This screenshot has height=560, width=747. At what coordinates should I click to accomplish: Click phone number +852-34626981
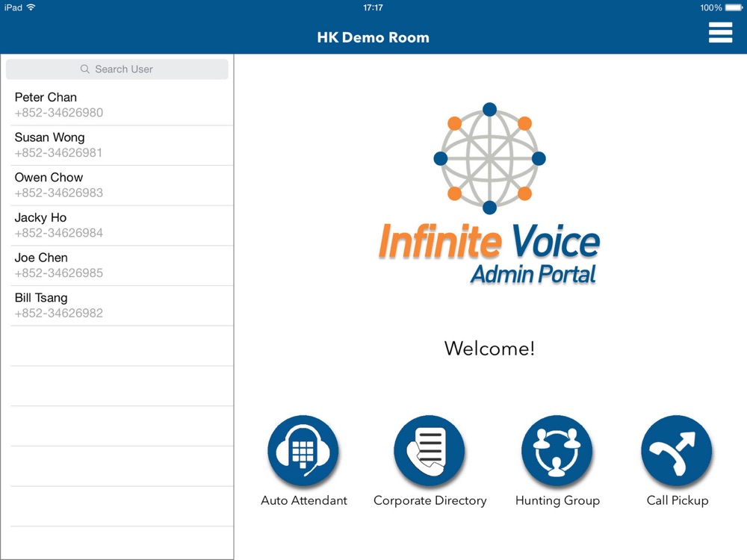58,153
